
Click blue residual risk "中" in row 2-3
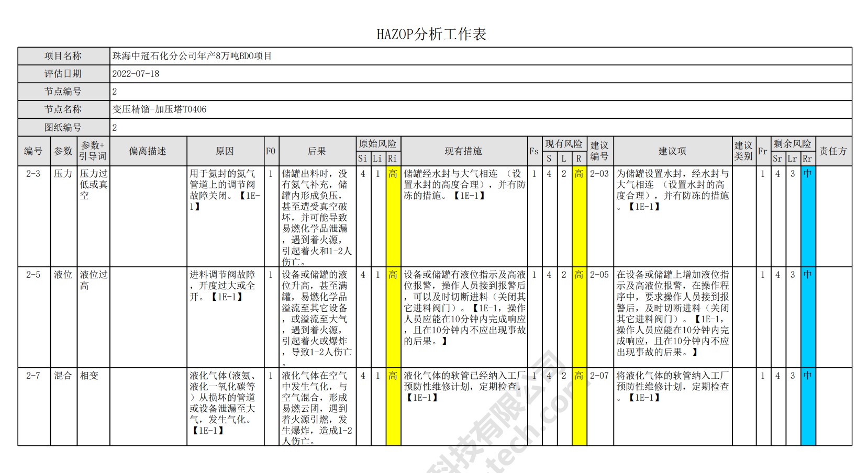coord(808,216)
